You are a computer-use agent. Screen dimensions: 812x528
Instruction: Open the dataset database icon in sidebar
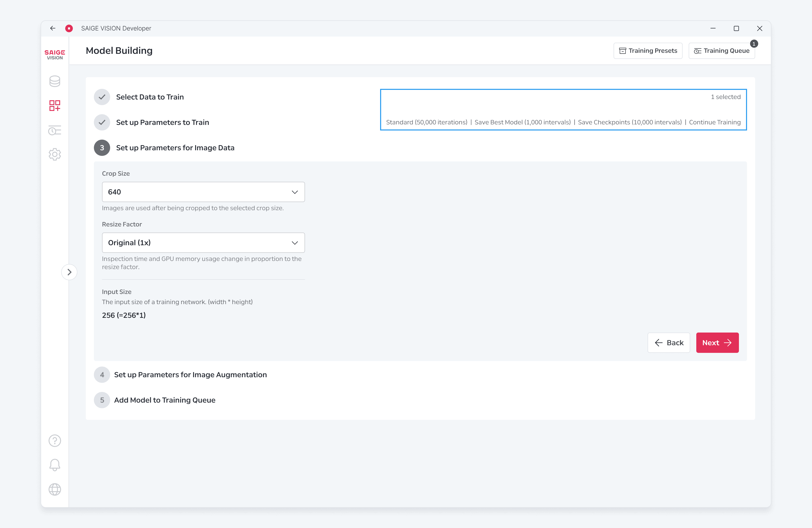coord(55,81)
